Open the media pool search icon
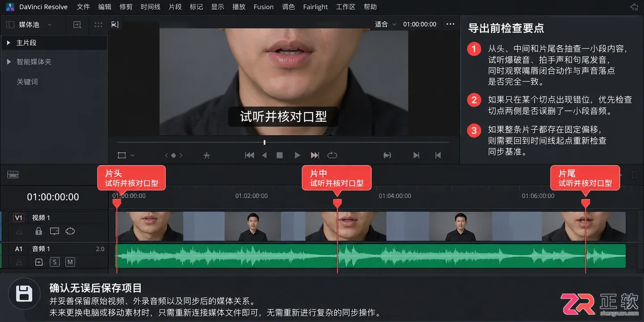644x322 pixels. [77, 25]
